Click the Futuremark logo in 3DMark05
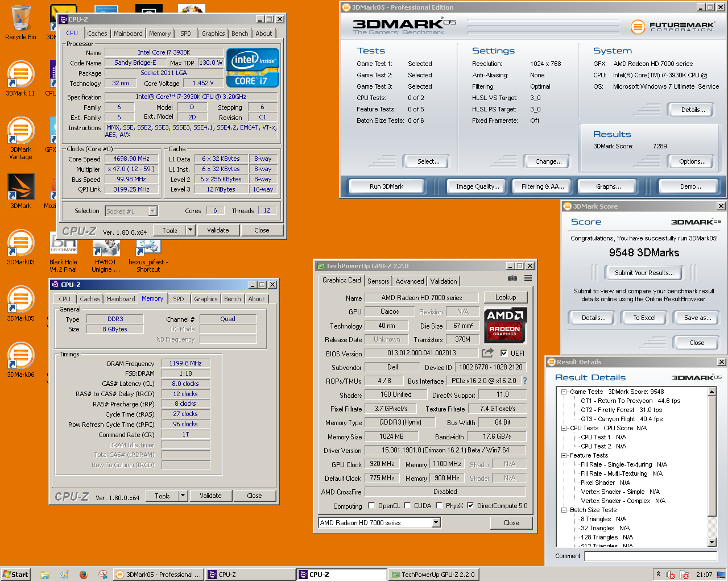The height and width of the screenshot is (582, 728). click(x=672, y=26)
